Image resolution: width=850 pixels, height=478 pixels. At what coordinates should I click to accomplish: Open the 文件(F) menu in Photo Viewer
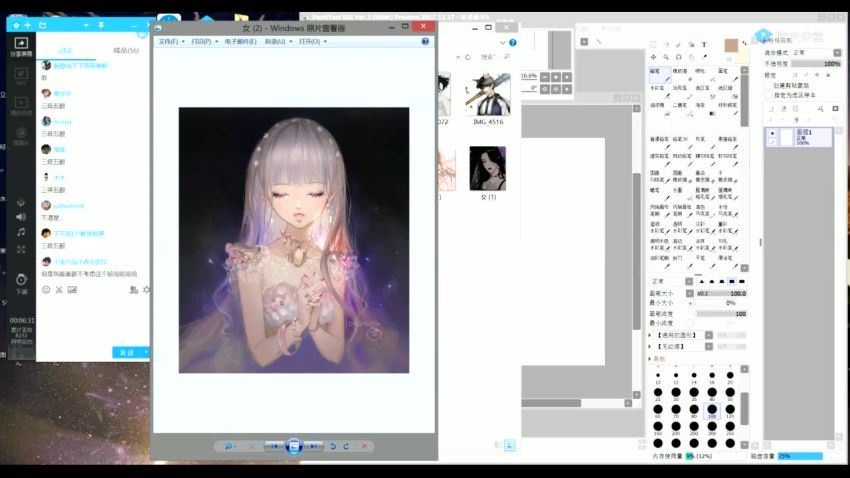171,41
